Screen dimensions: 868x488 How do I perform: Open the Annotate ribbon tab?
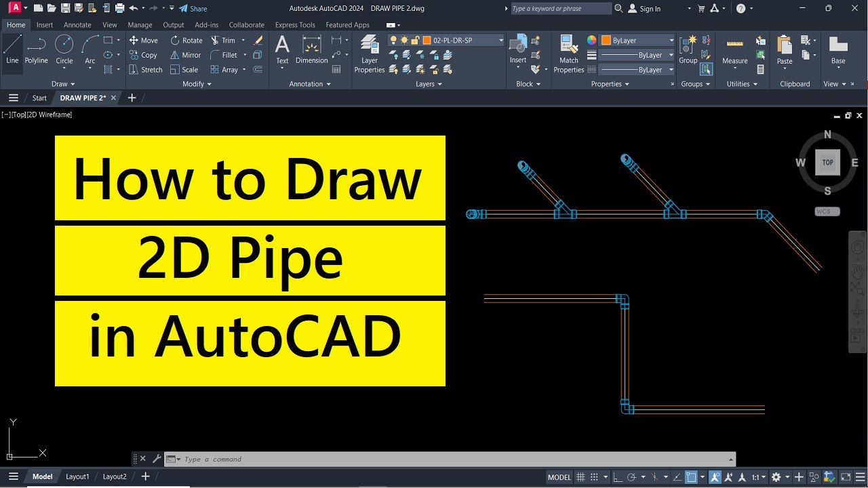77,25
